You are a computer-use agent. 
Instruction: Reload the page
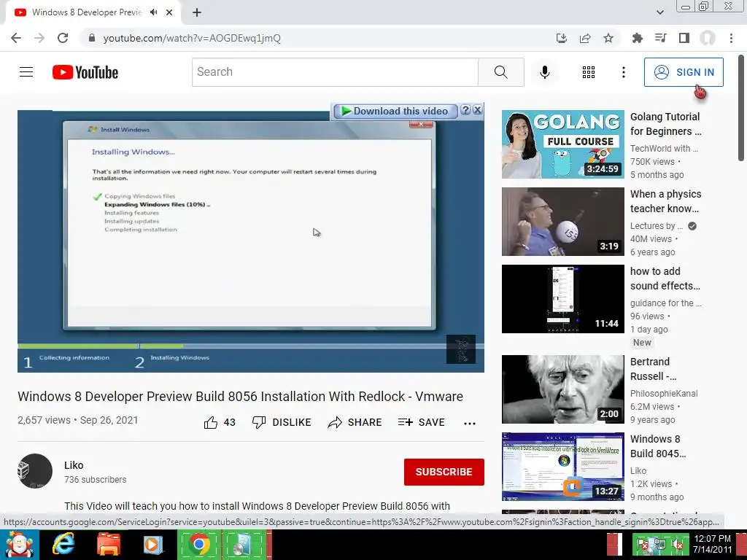coord(63,38)
